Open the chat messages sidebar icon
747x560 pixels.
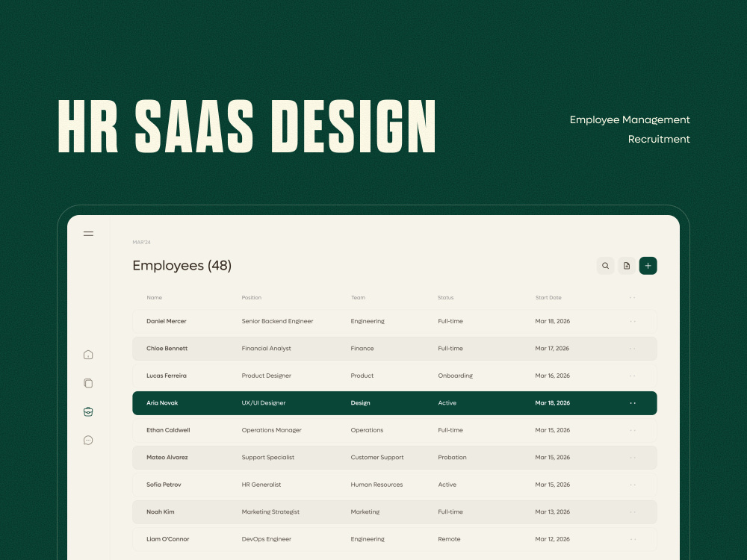[x=88, y=441]
